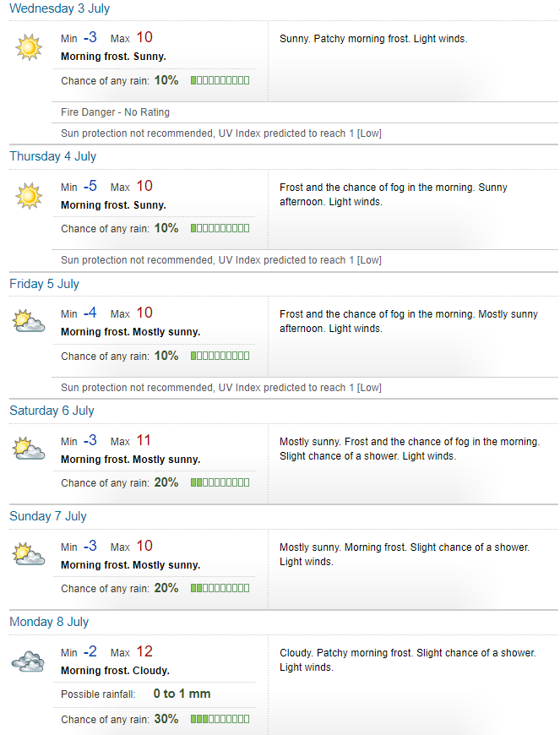Click the mostly sunny icon for Friday
The image size is (560, 735).
[29, 321]
